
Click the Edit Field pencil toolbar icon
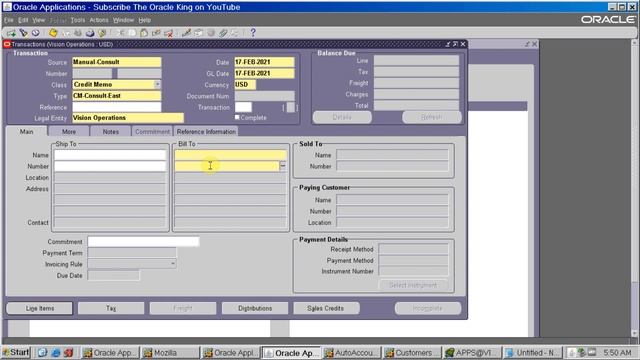click(187, 33)
